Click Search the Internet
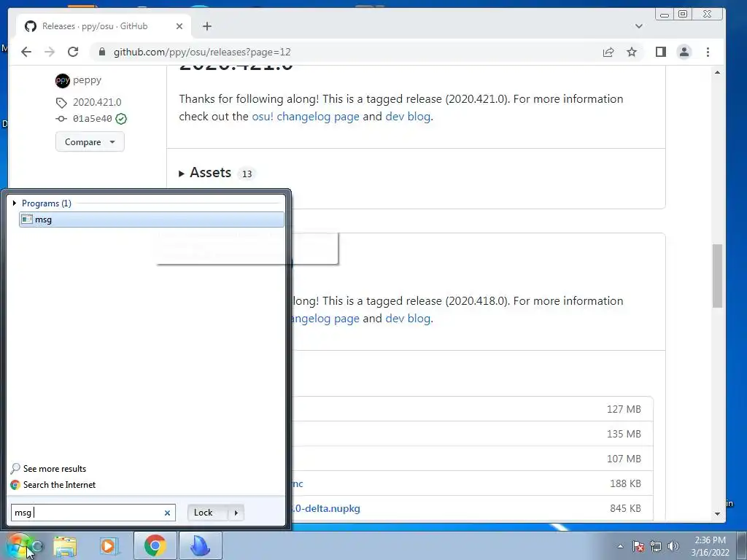The height and width of the screenshot is (560, 747). [59, 485]
